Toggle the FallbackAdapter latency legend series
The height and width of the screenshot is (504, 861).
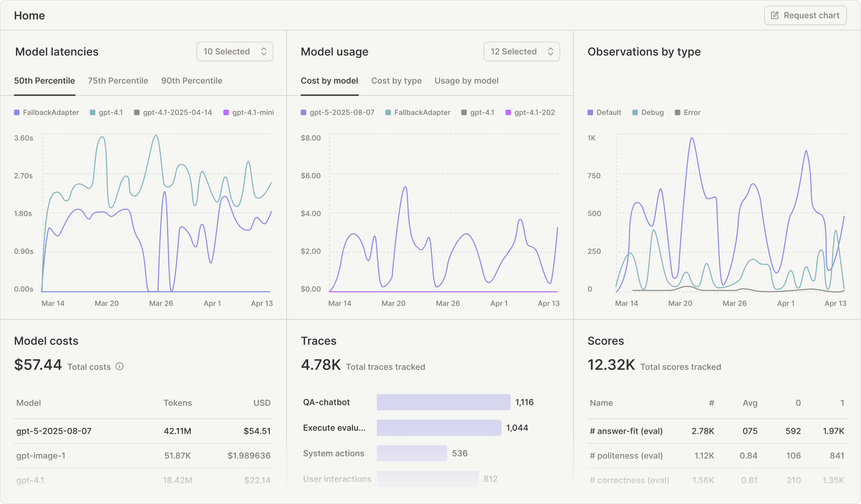(x=46, y=112)
